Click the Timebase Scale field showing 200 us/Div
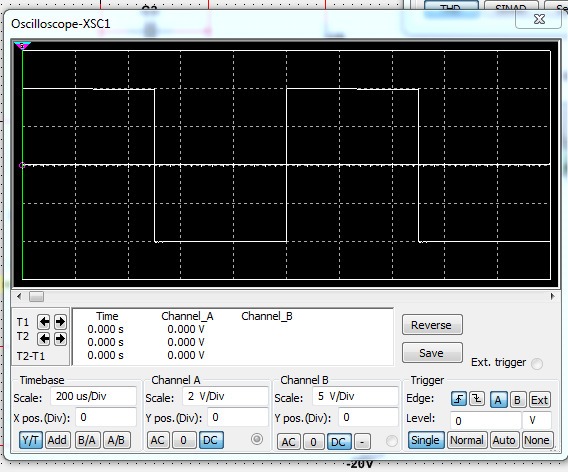 [93, 396]
